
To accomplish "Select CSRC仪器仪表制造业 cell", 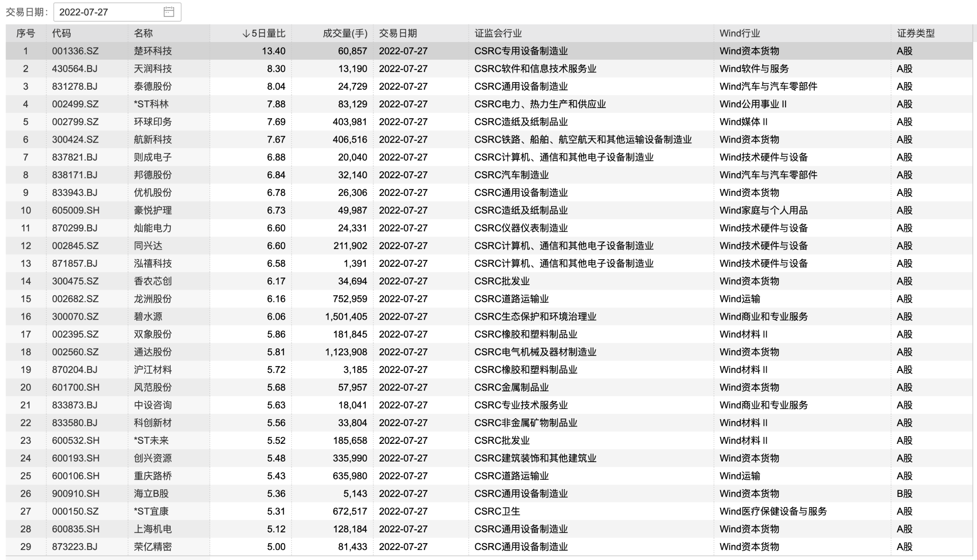I will tap(521, 228).
